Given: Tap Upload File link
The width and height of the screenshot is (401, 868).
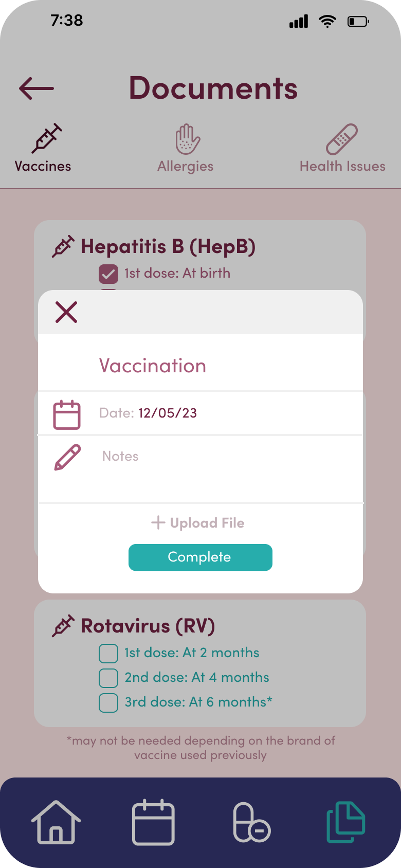Looking at the screenshot, I should point(198,523).
